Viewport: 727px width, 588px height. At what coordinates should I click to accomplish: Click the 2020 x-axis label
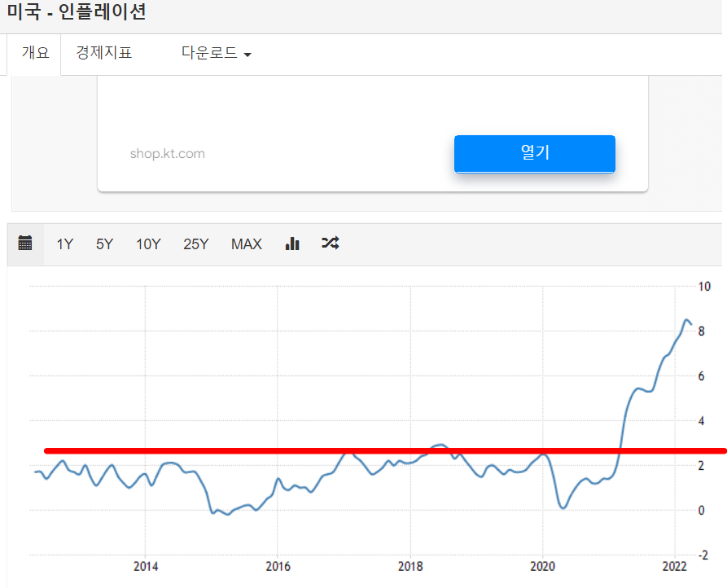(542, 566)
